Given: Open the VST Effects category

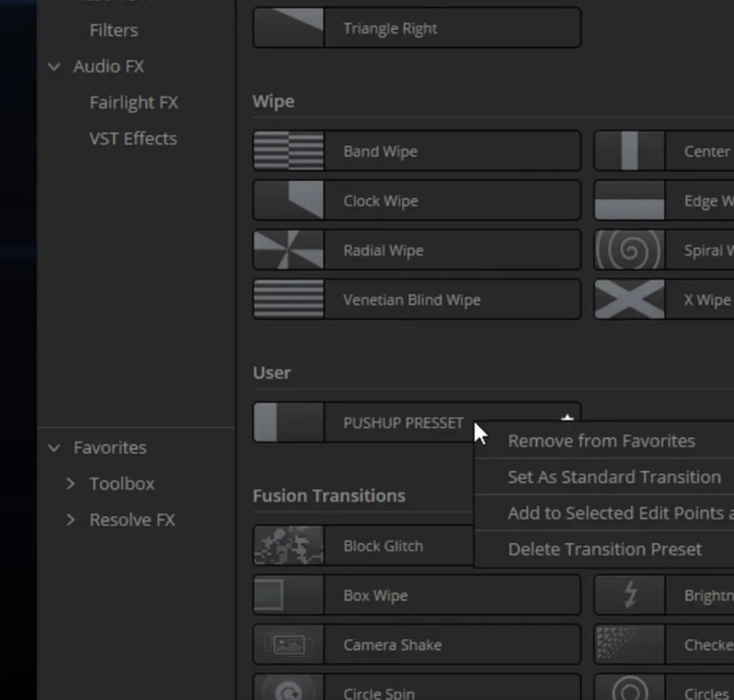Looking at the screenshot, I should tap(133, 138).
